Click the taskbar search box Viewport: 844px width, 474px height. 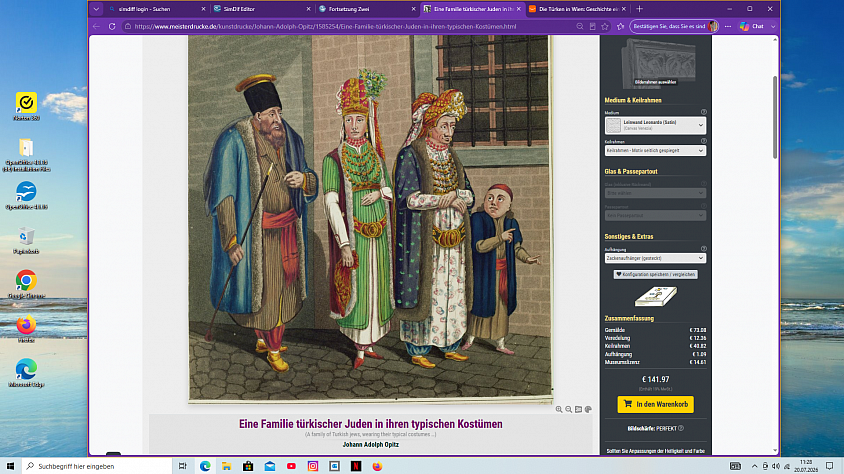coord(97,466)
